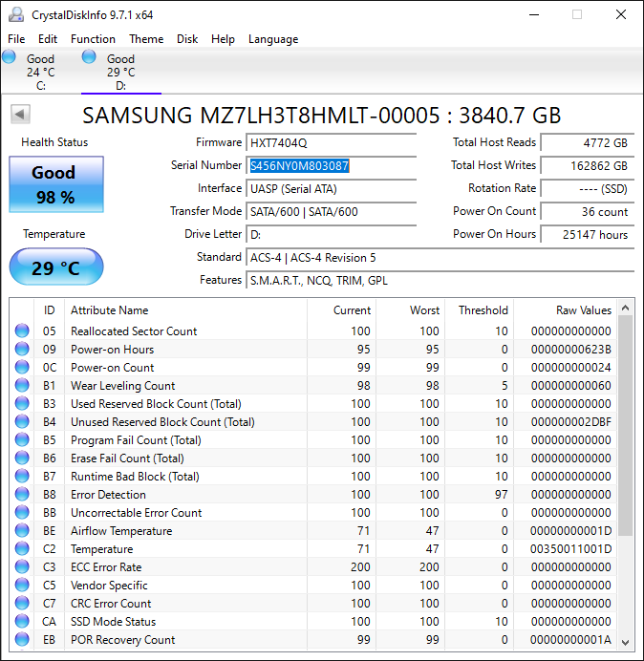
Task: Click status orb for Vendor Specific row
Action: [x=22, y=585]
